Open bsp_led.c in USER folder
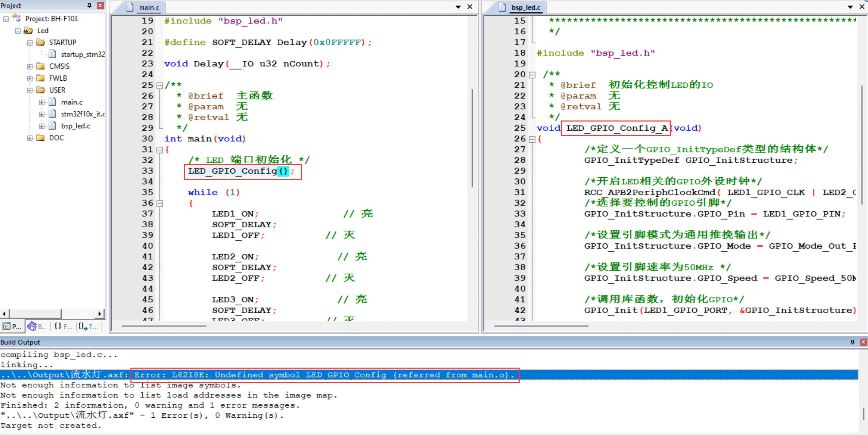868x435 pixels. (75, 126)
